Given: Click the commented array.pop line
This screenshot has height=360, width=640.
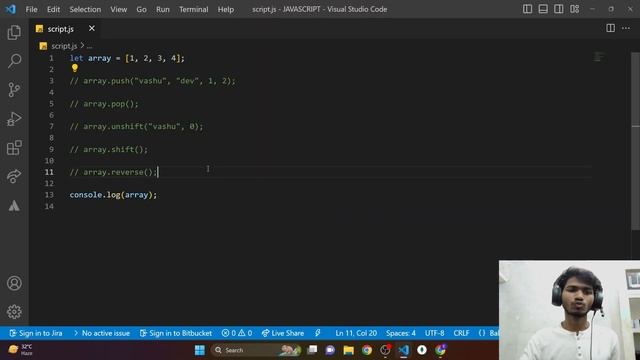Looking at the screenshot, I should coord(104,104).
